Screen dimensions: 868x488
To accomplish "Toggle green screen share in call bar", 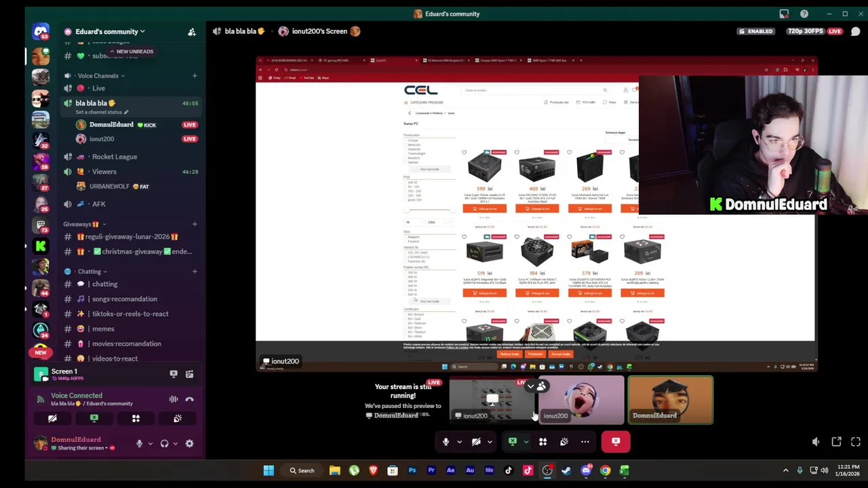I will coord(513,442).
